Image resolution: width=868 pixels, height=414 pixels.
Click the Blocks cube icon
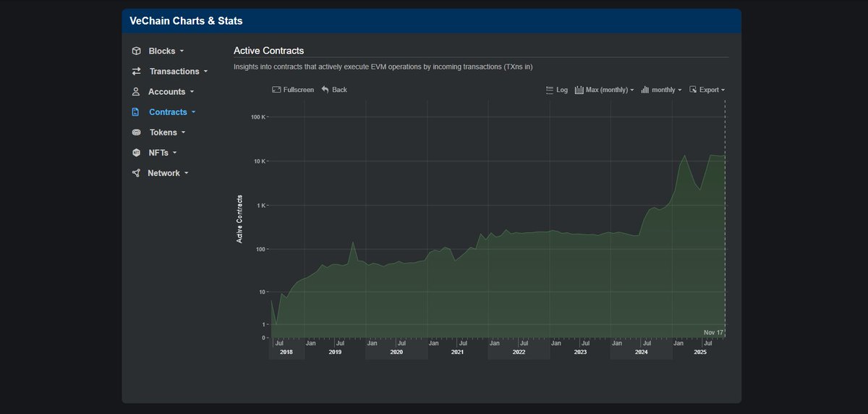[x=136, y=51]
